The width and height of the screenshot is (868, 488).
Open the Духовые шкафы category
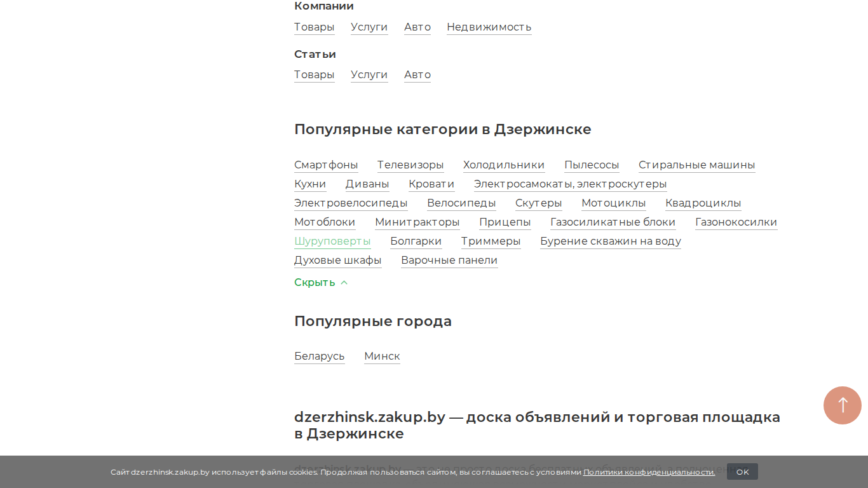point(338,261)
